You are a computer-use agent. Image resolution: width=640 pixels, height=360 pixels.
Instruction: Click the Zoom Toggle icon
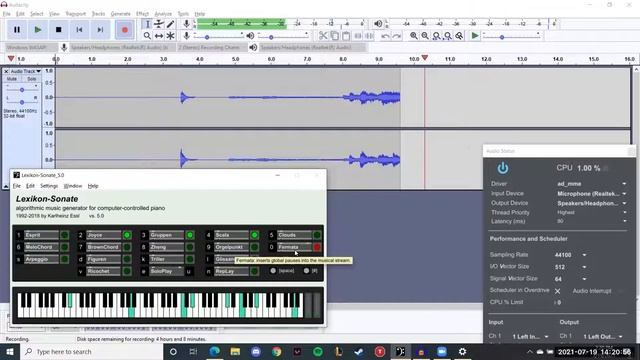coord(459,36)
